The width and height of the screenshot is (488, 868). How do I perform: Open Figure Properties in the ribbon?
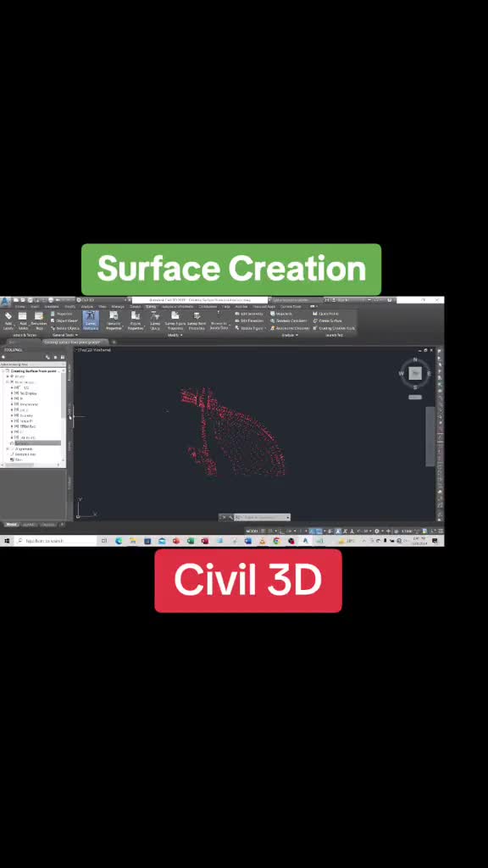tap(136, 320)
